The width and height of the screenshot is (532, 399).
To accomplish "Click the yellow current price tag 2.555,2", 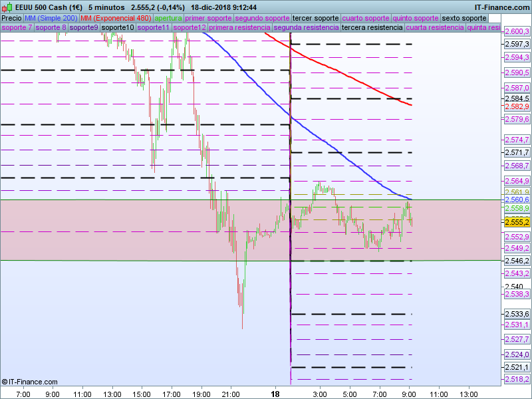I will 517,222.
